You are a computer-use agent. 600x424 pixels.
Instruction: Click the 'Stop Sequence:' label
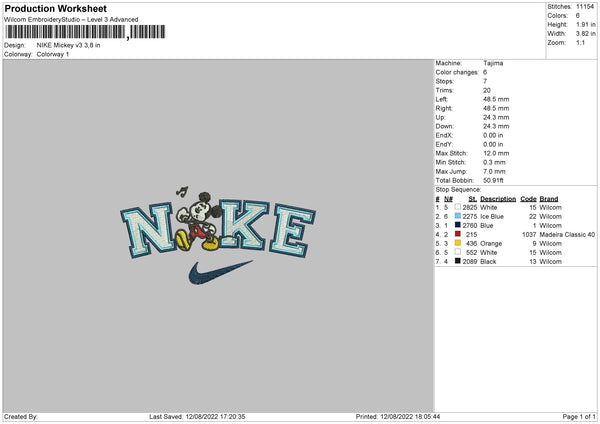click(458, 190)
